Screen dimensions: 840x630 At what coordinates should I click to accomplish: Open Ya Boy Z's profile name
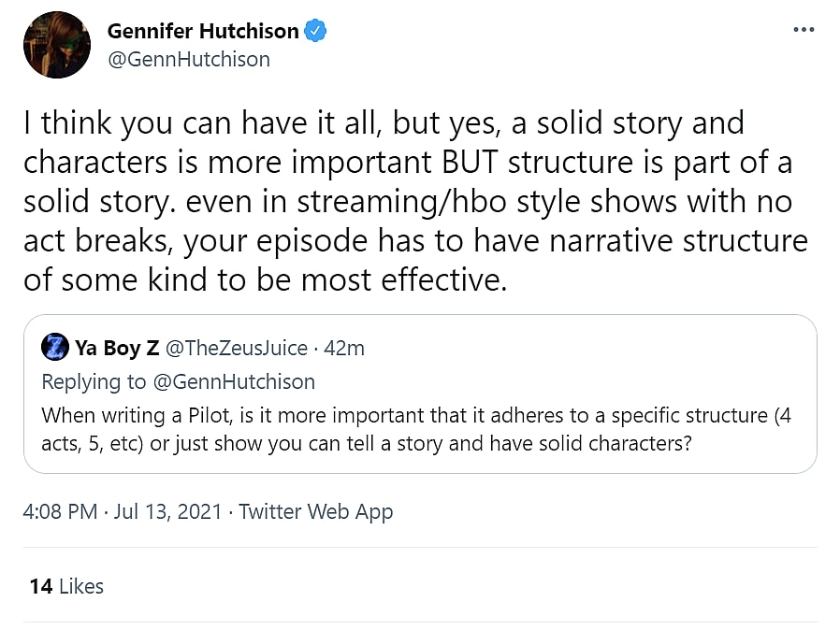click(x=117, y=349)
